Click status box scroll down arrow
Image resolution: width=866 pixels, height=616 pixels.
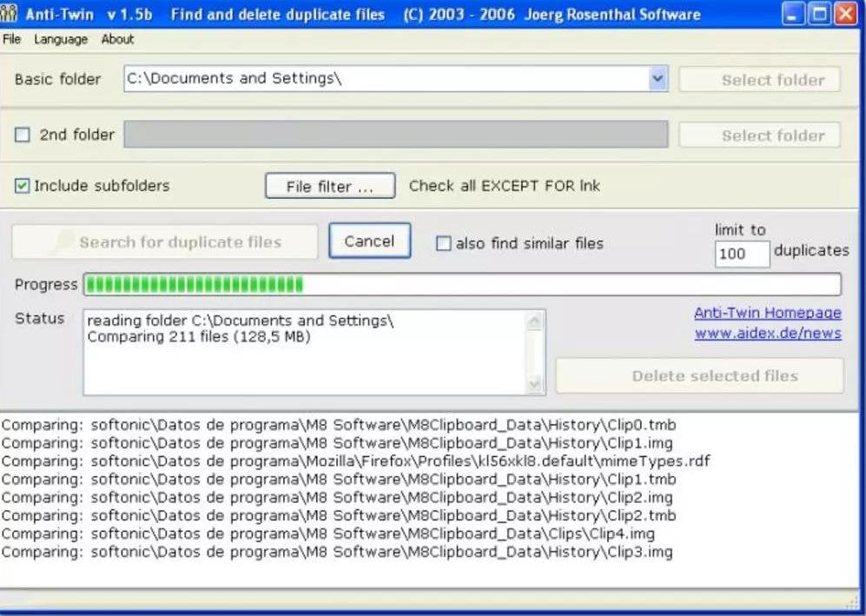point(534,383)
